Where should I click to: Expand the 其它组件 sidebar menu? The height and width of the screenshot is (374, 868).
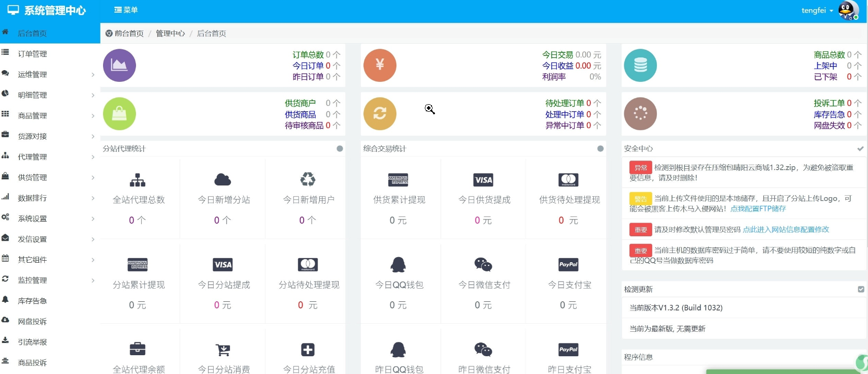click(x=50, y=260)
